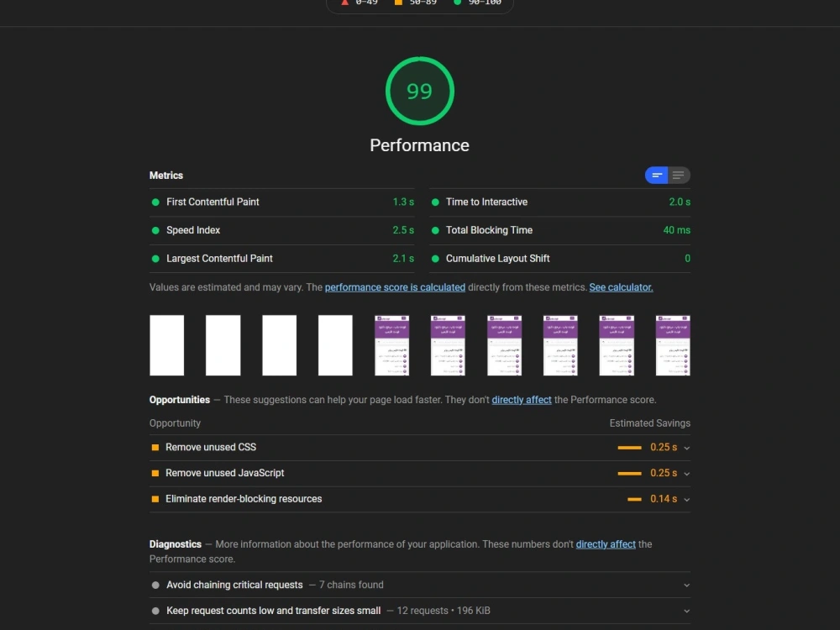
Task: Click the 99 performance score gauge
Action: click(x=419, y=91)
